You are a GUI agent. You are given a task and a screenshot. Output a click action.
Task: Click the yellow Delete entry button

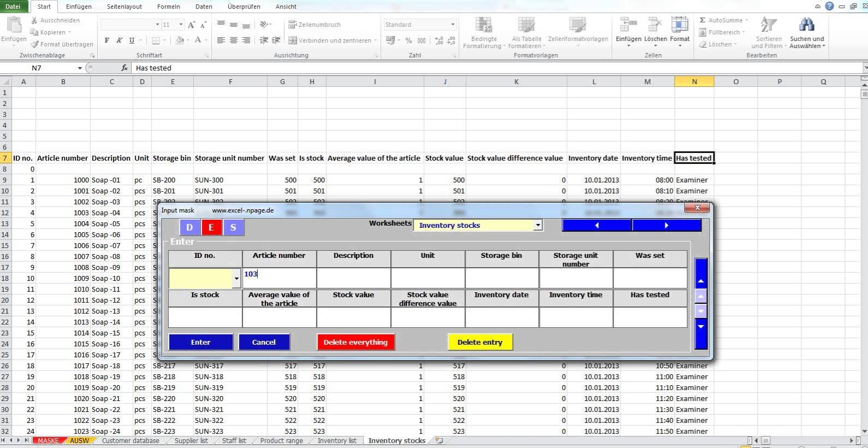pos(480,342)
